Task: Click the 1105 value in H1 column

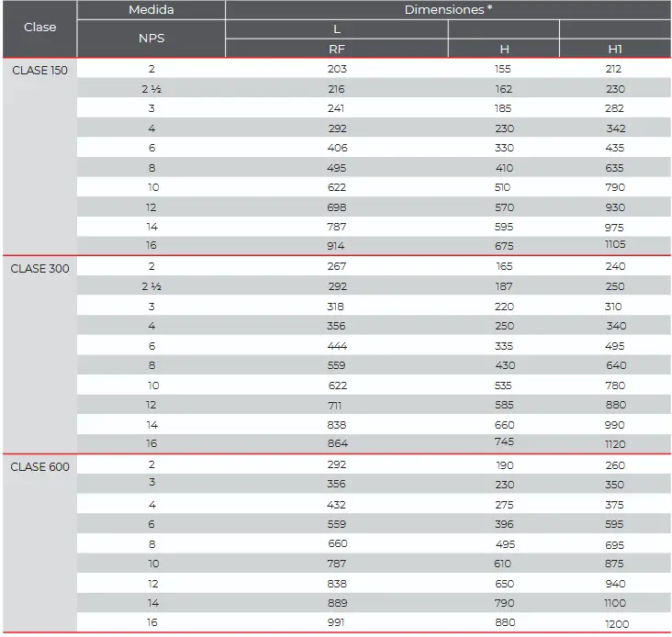Action: pyautogui.click(x=615, y=245)
